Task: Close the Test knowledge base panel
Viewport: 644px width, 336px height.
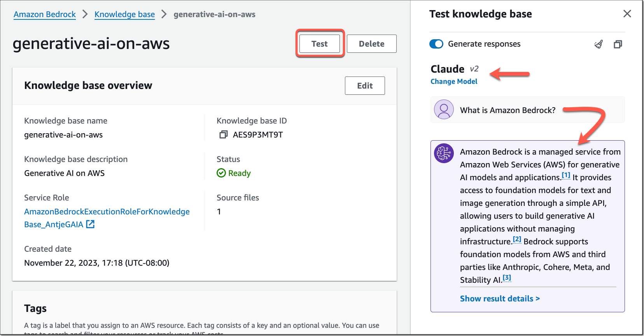Action: click(x=627, y=14)
